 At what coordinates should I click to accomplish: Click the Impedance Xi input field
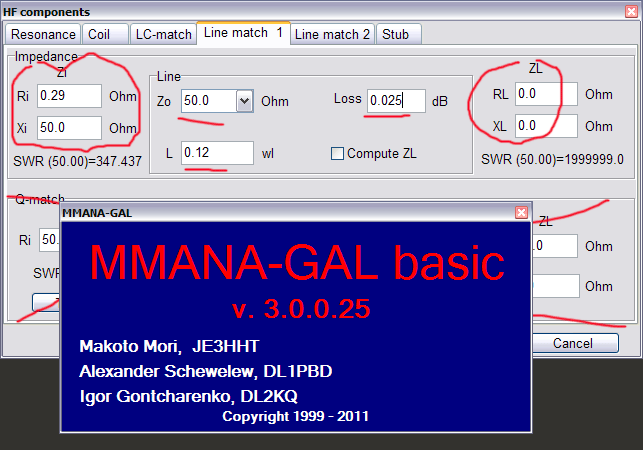pyautogui.click(x=69, y=128)
